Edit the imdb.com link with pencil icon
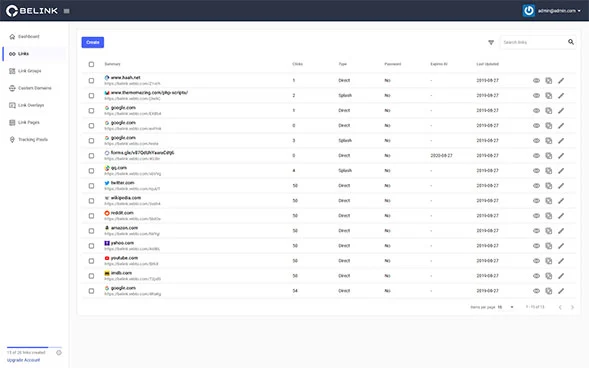The height and width of the screenshot is (368, 589). coord(561,276)
